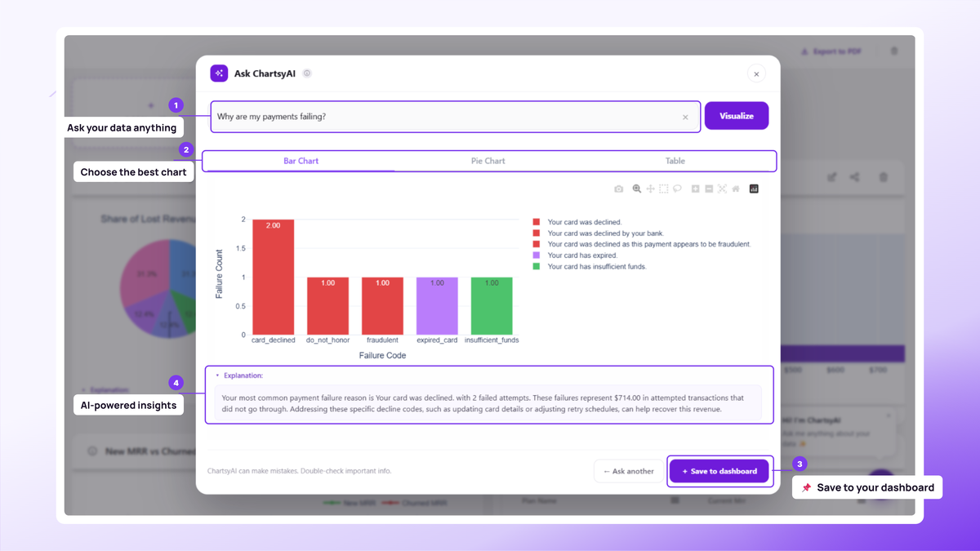The width and height of the screenshot is (980, 551).
Task: Open the info icon beside Ask ChartsyAI
Action: tap(307, 73)
